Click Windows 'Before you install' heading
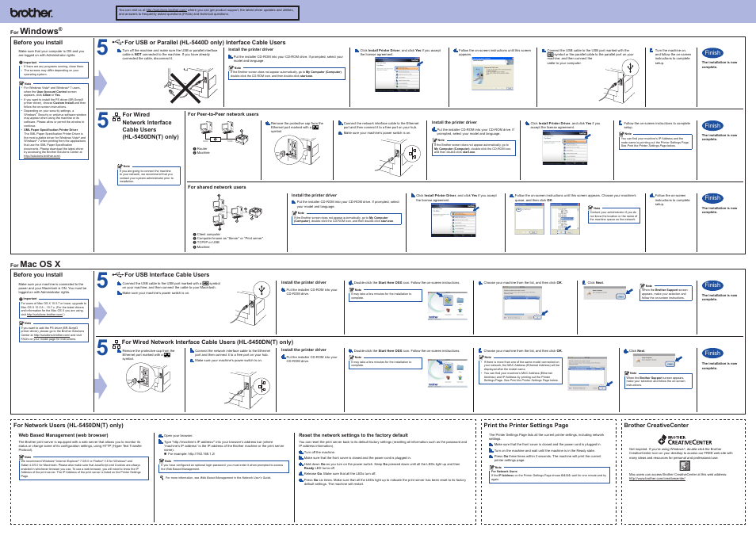The width and height of the screenshot is (756, 535). (38, 43)
